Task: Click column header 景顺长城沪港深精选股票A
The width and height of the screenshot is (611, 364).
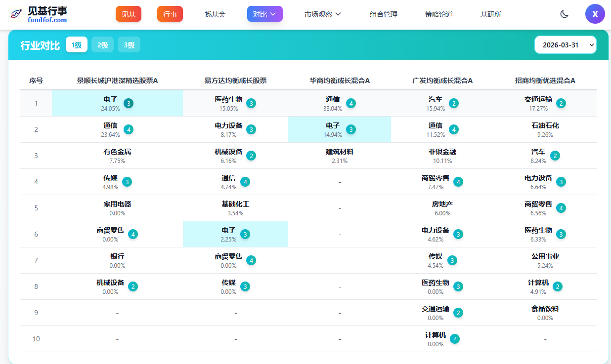Action: click(x=117, y=81)
